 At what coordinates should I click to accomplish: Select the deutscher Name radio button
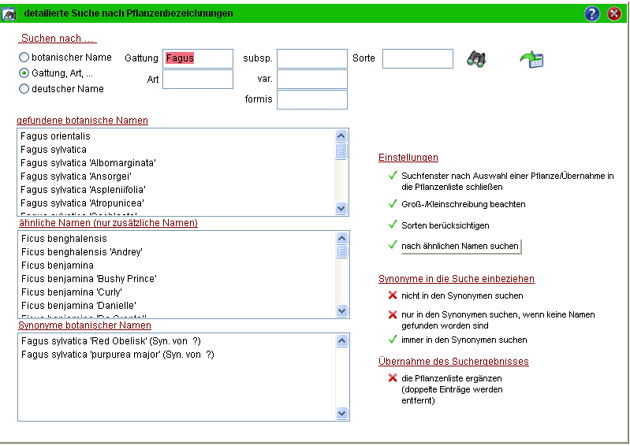[x=24, y=89]
